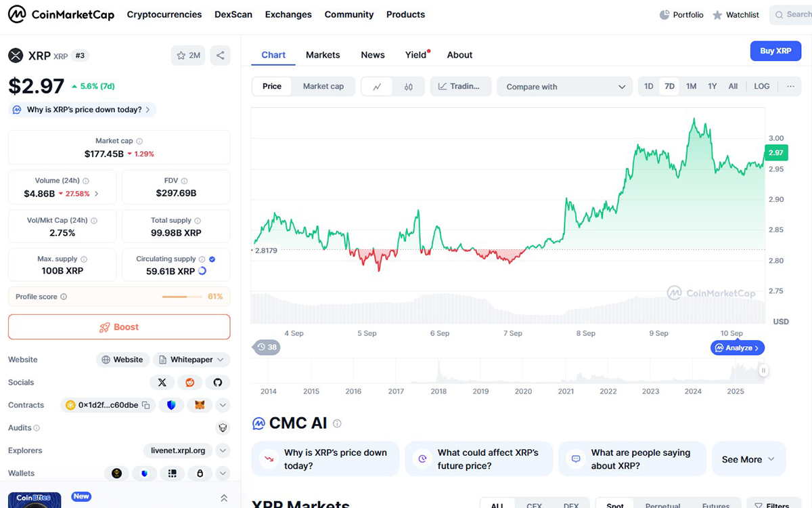Enable LOG scale on the chart

click(761, 86)
